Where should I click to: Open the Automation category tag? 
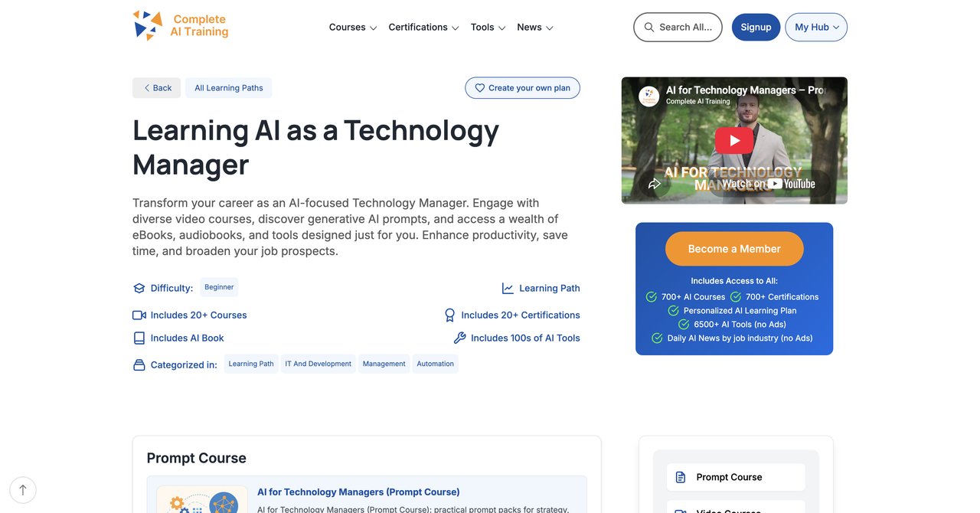(436, 364)
